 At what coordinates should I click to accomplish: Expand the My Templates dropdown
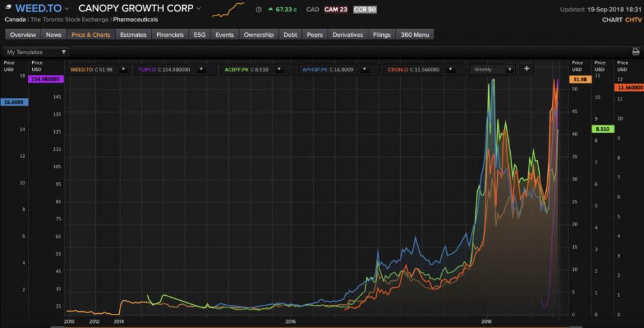pyautogui.click(x=36, y=52)
